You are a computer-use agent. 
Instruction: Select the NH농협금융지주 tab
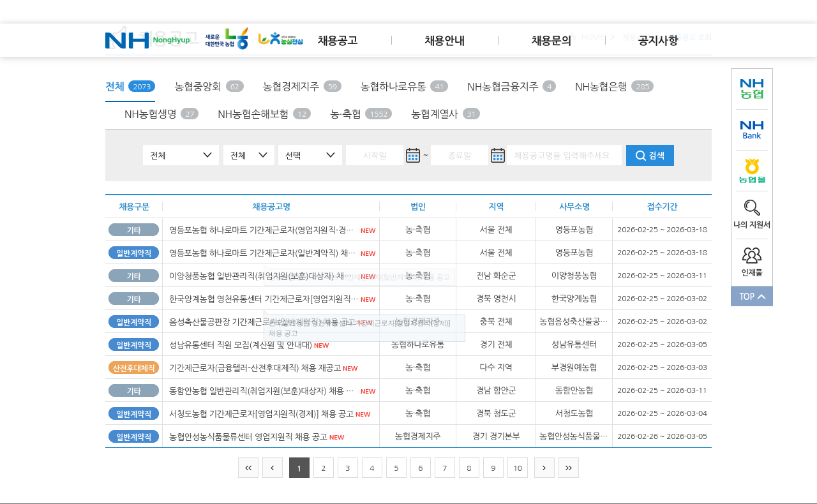511,87
